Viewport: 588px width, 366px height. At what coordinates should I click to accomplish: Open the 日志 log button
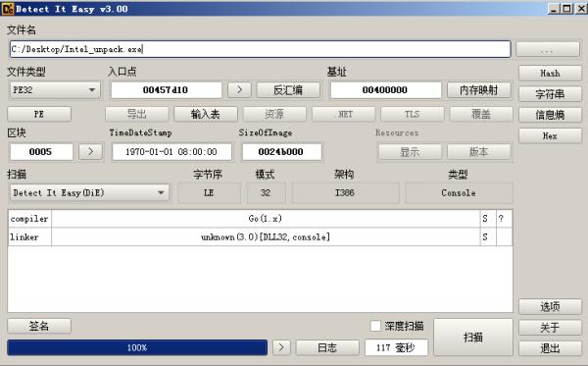[327, 347]
